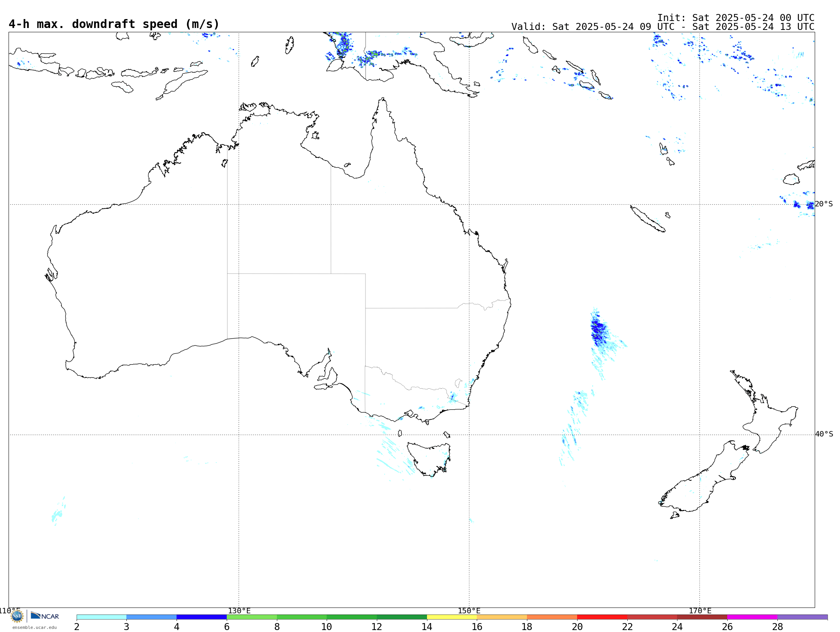Pick the light cyan swatch between 2 and 3
This screenshot has height=632, width=840.
[101, 617]
